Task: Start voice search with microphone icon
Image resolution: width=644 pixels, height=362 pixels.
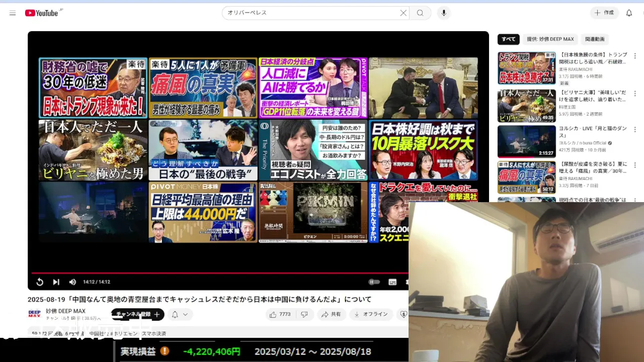Action: click(443, 13)
